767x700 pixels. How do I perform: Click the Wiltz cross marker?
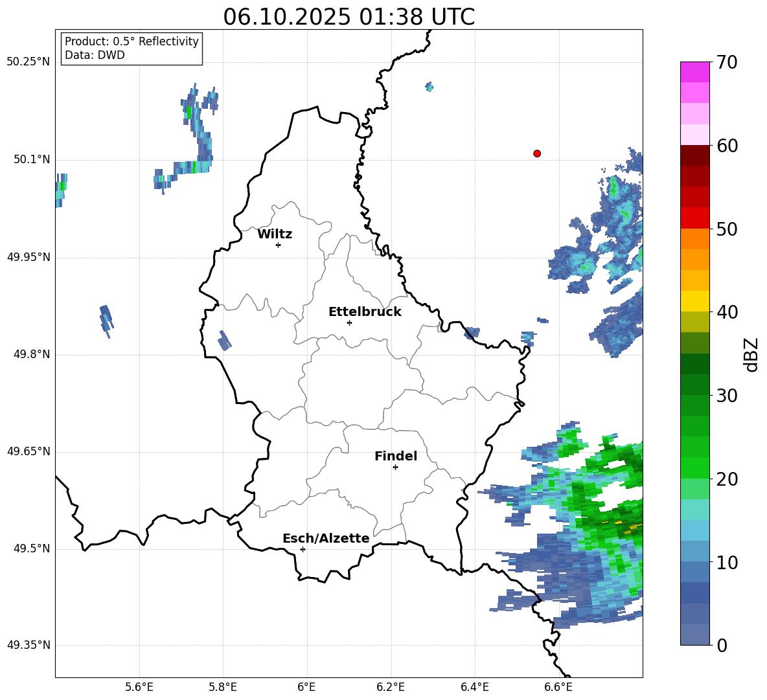tap(279, 245)
